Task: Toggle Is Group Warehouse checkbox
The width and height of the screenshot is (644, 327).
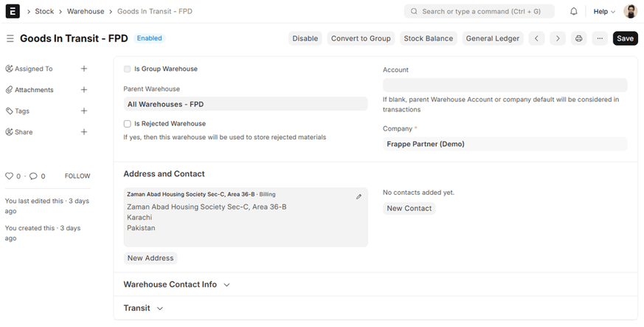Action: click(x=128, y=69)
